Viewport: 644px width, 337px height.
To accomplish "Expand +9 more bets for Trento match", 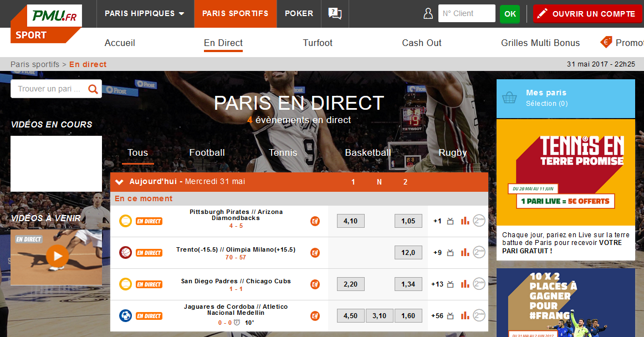I will (437, 253).
